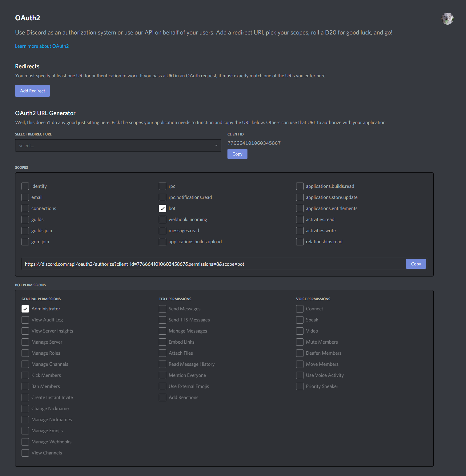Check View Audit Log permission

25,320
